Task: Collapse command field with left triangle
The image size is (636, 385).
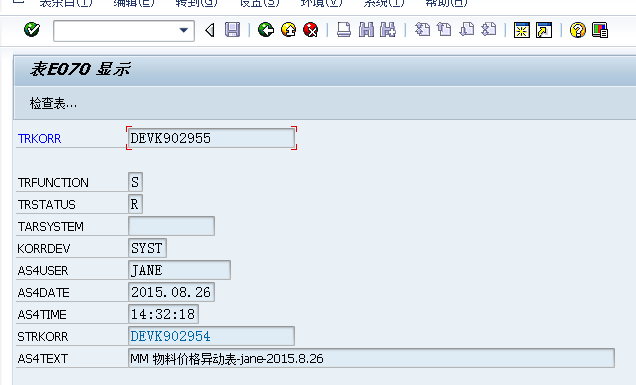Action: (x=210, y=30)
